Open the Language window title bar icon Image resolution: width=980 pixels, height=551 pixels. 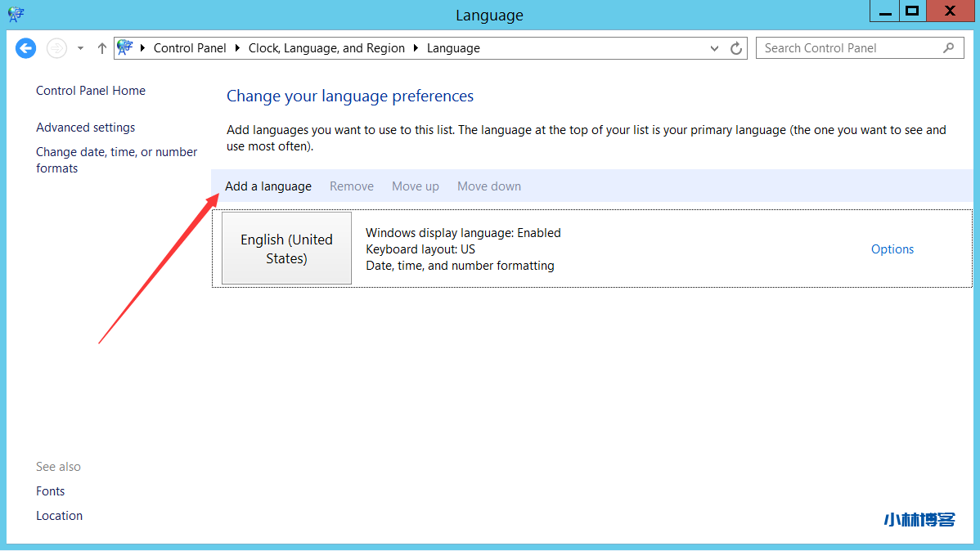tap(16, 14)
